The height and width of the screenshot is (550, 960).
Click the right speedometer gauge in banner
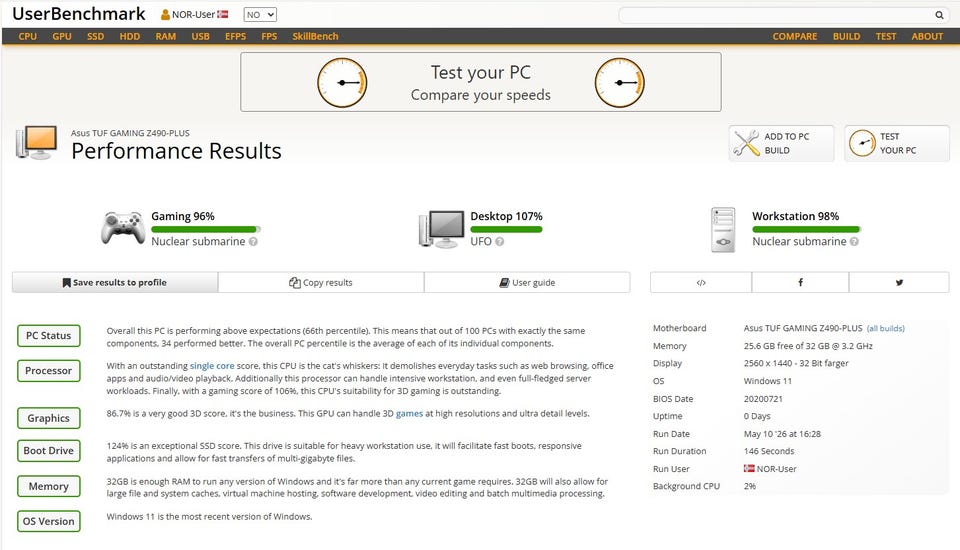(x=620, y=82)
